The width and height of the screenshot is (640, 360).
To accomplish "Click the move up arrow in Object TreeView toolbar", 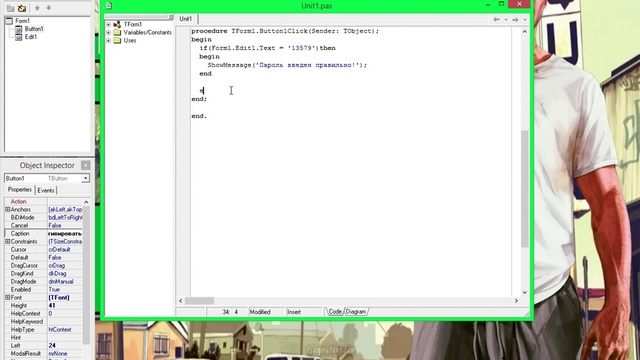I will pos(37,8).
